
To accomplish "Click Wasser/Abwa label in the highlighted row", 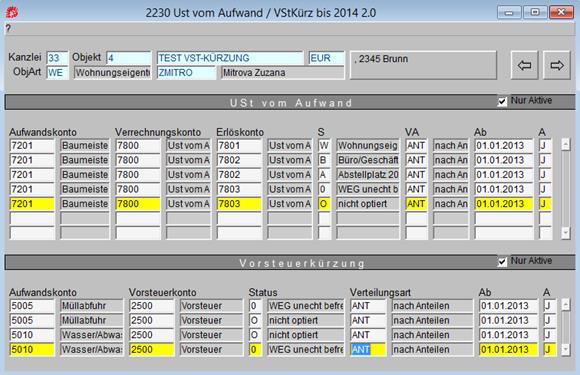I will pyautogui.click(x=91, y=349).
